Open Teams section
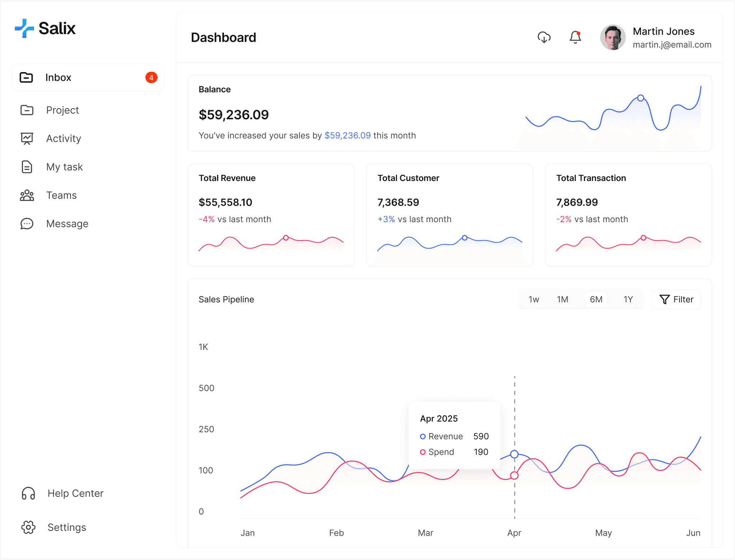The height and width of the screenshot is (560, 735). [x=61, y=195]
